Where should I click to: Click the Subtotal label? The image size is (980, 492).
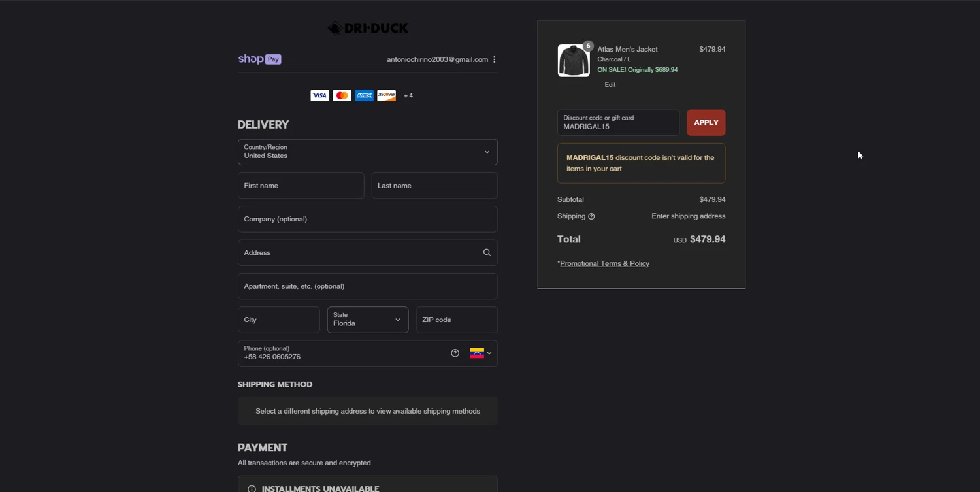click(x=570, y=199)
